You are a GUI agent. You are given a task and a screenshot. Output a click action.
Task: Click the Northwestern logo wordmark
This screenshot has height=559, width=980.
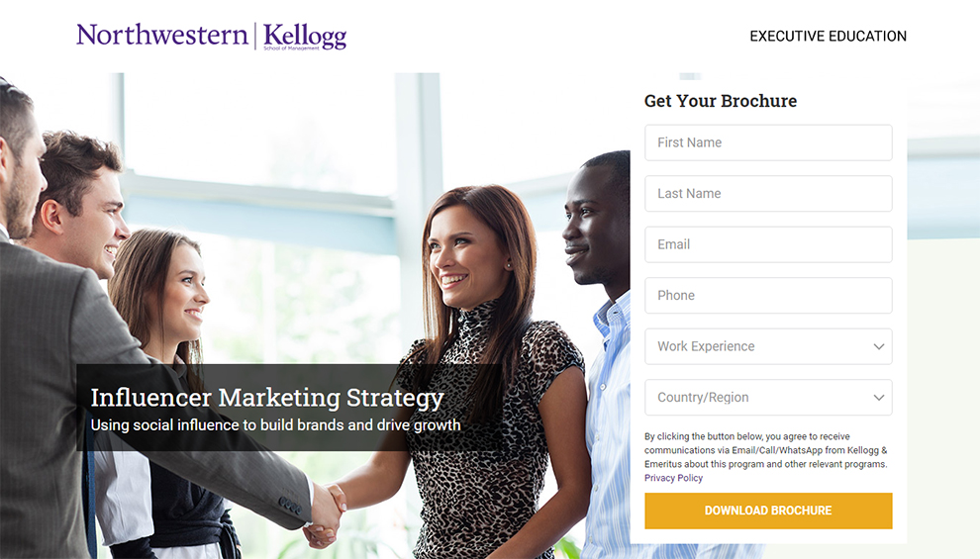pos(162,35)
